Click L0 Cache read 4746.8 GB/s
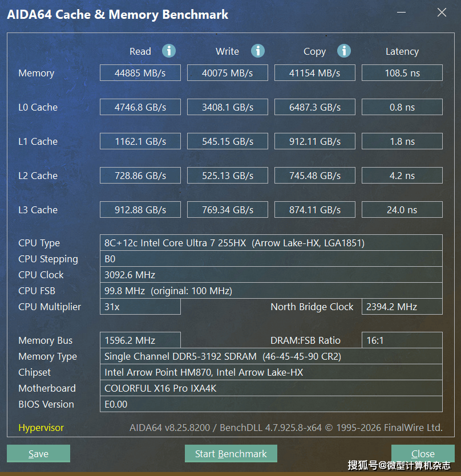The height and width of the screenshot is (476, 461). tap(140, 107)
